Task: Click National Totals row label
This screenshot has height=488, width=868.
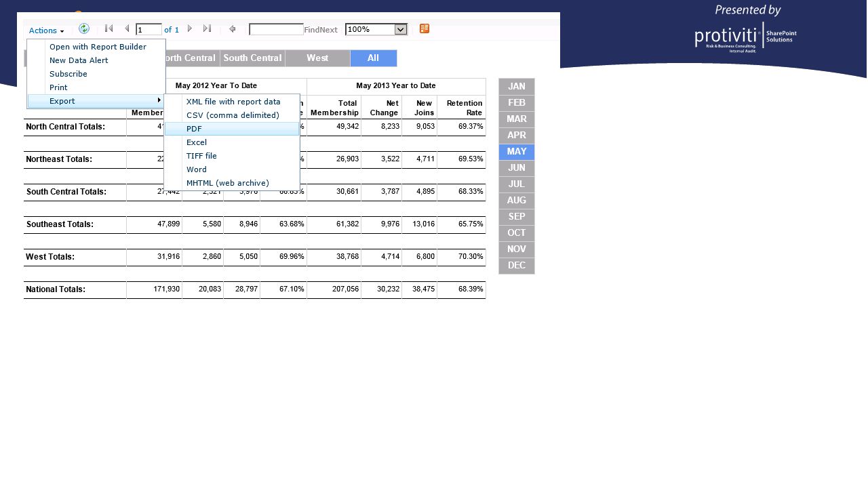Action: (56, 289)
